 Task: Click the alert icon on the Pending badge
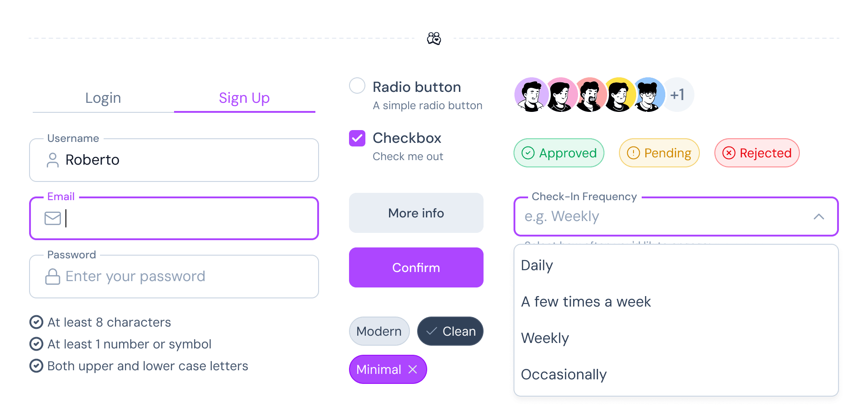(634, 153)
